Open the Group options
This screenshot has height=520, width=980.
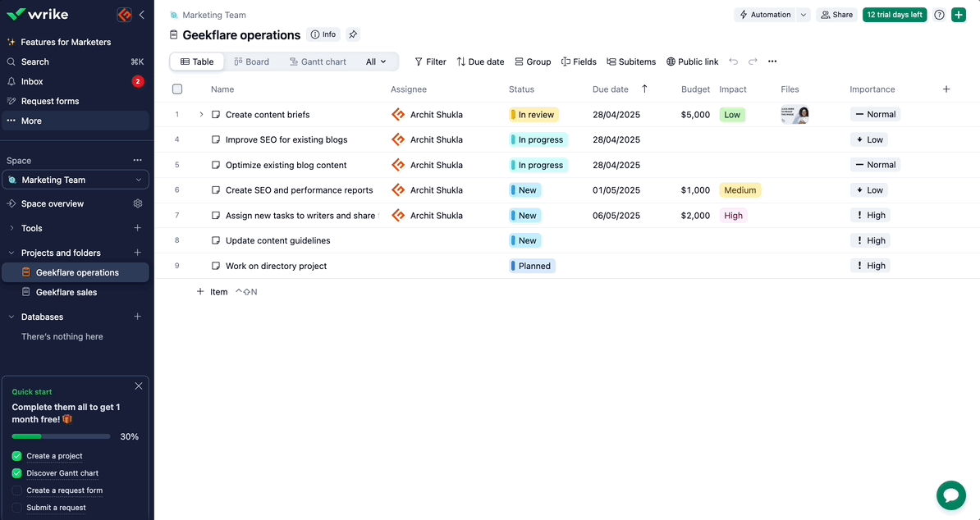click(x=533, y=62)
